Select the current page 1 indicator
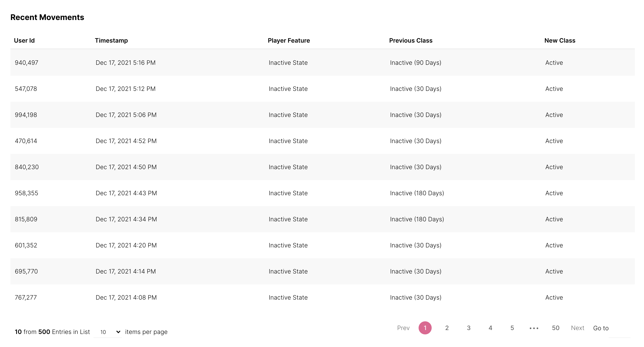 click(425, 328)
